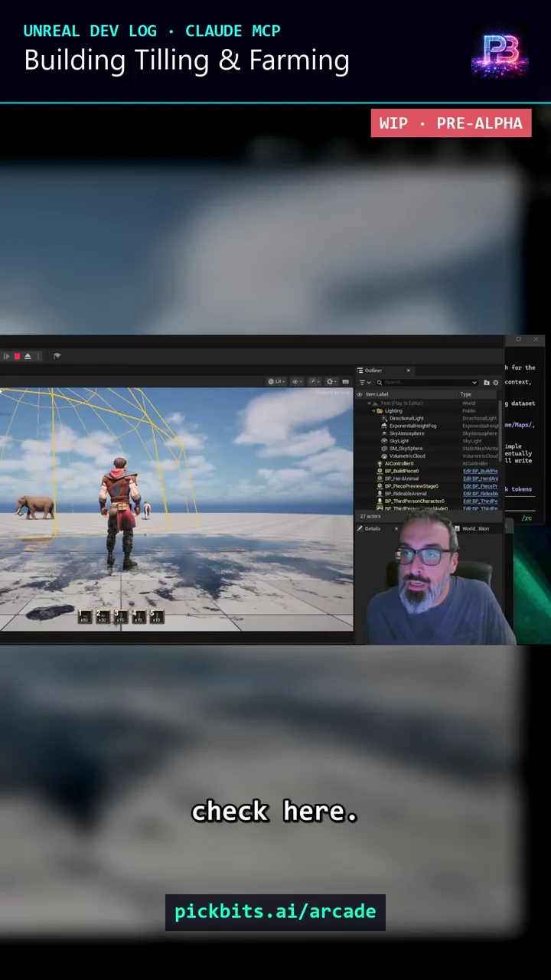Image resolution: width=551 pixels, height=980 pixels.
Task: Click the elephant animal in the viewport
Action: point(37,506)
